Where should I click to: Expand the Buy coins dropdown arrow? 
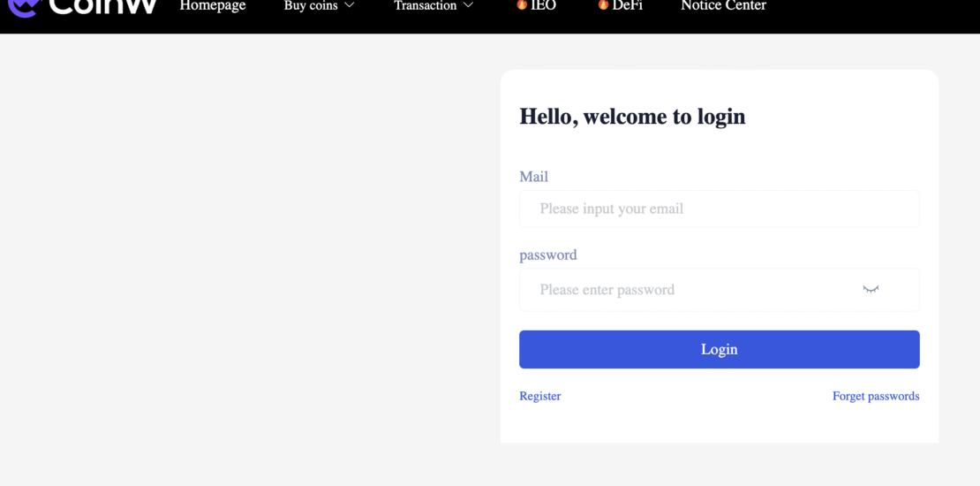[x=350, y=5]
